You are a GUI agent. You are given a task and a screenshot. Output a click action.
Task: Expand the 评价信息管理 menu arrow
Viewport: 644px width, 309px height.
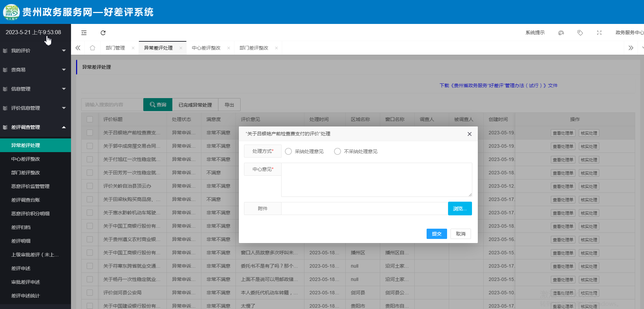point(64,108)
